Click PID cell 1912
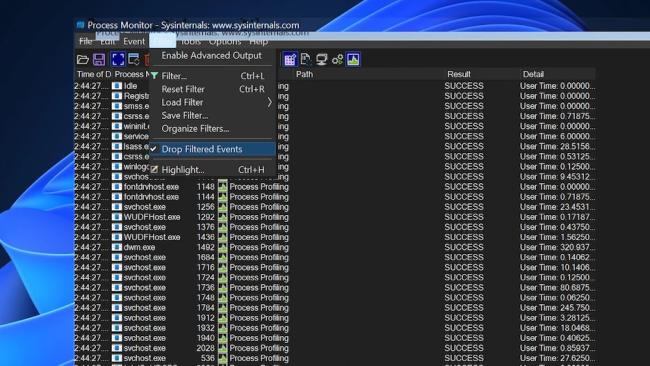Screen dimensions: 650x366 pyautogui.click(x=206, y=318)
